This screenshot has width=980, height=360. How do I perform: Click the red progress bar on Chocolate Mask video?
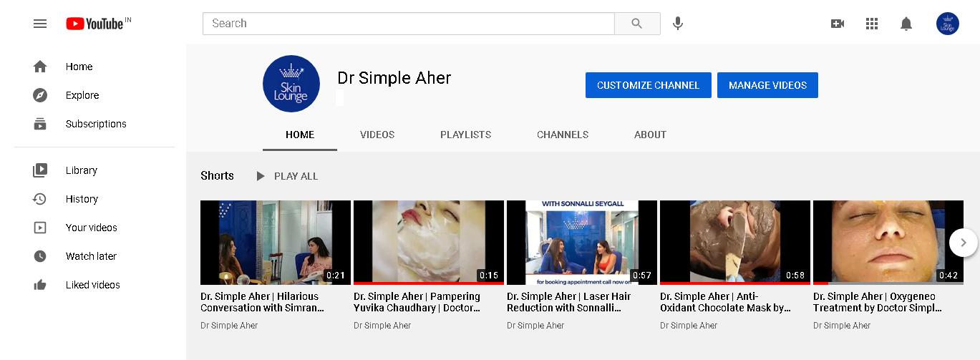(x=735, y=283)
